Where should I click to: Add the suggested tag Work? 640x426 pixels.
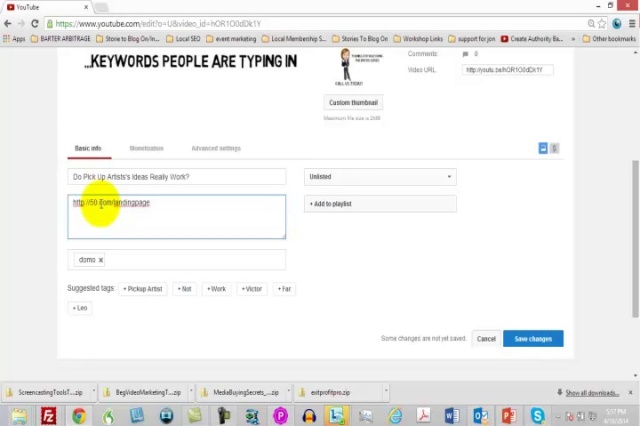216,289
